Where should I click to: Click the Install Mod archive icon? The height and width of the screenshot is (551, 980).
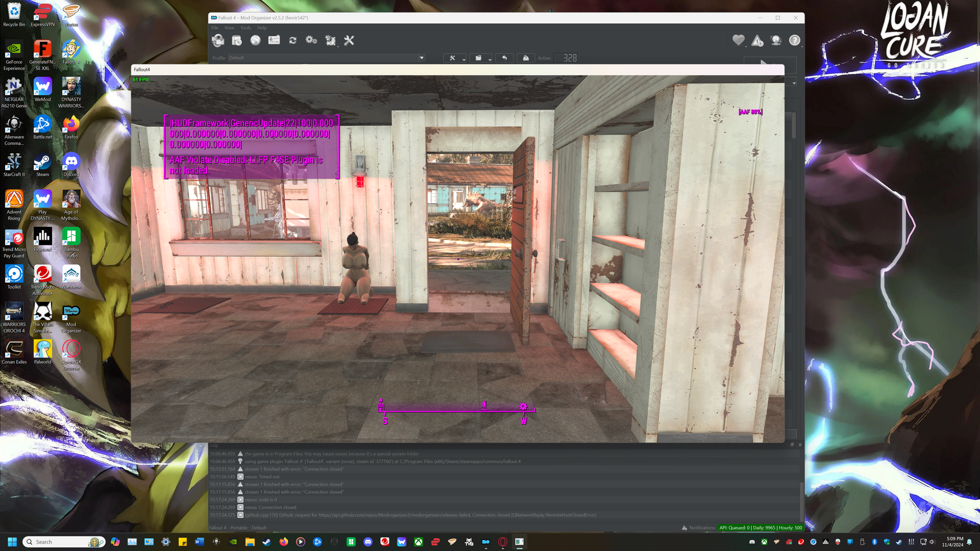click(x=237, y=40)
